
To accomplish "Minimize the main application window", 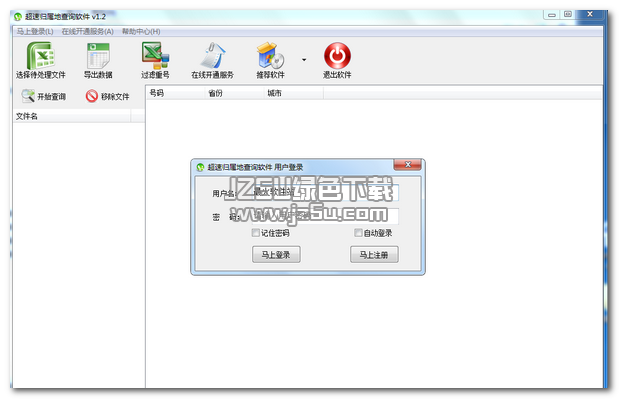I will tap(552, 15).
